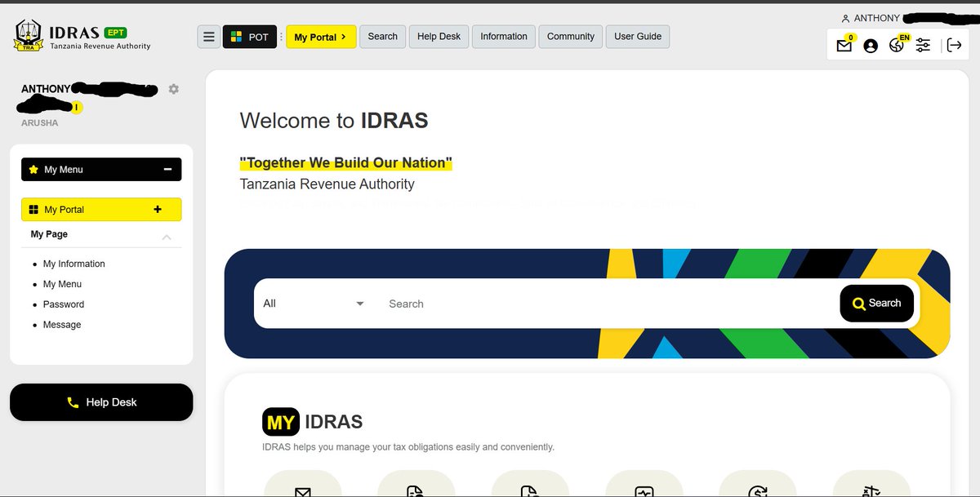Click the black Help Desk phone button
Screen dimensions: 980x497
pos(101,402)
